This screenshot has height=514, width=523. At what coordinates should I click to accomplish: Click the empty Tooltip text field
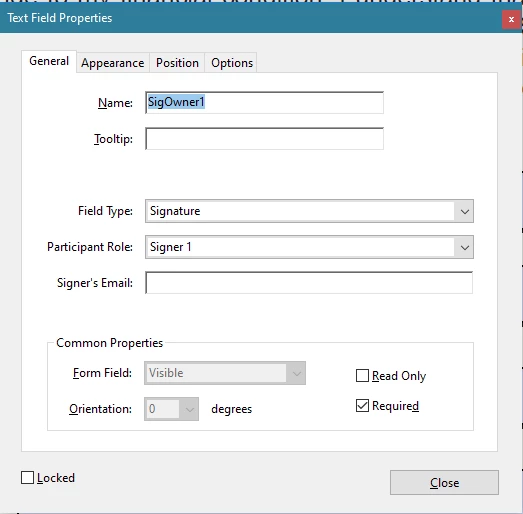point(264,138)
